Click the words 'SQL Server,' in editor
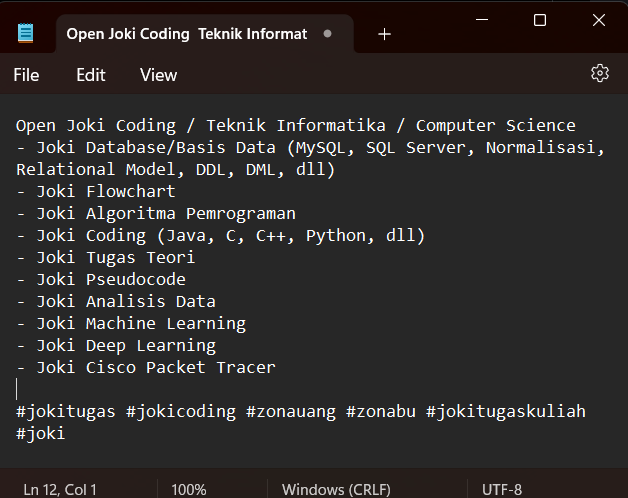This screenshot has width=628, height=498. (421, 147)
